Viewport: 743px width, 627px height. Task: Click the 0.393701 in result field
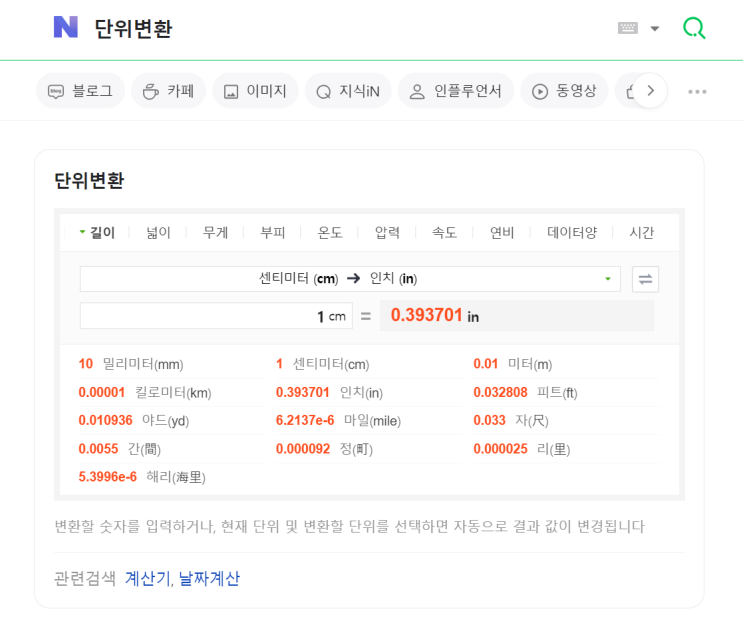click(517, 316)
